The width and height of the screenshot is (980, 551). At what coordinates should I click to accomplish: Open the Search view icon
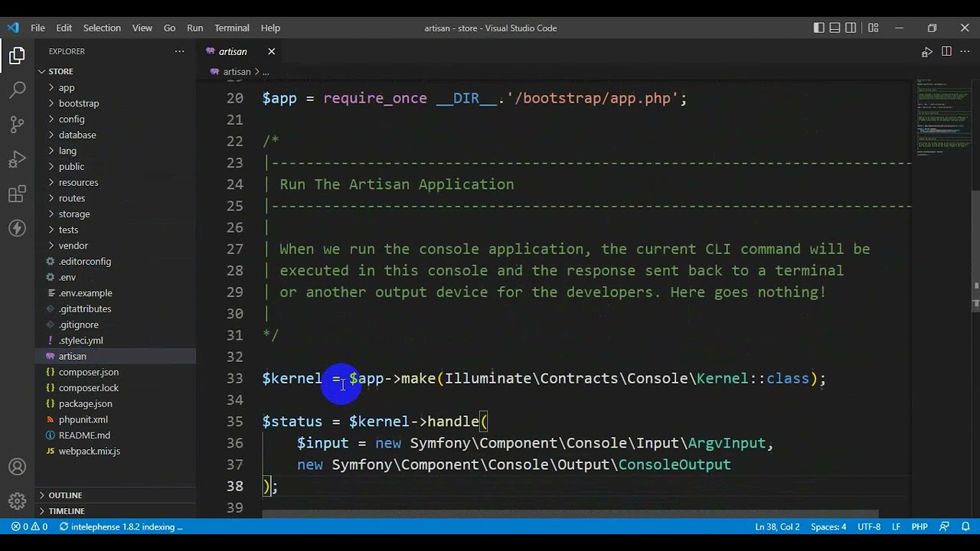click(x=17, y=90)
